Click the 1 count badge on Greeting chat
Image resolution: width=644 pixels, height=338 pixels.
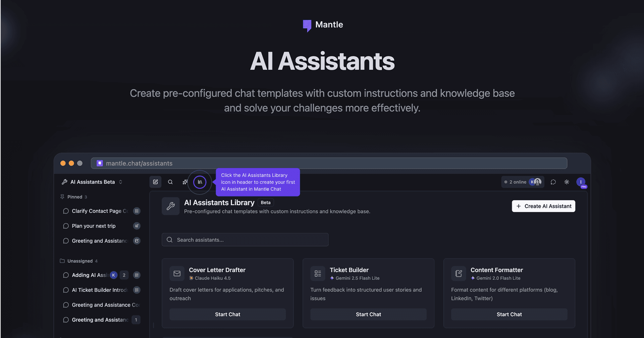(x=136, y=320)
